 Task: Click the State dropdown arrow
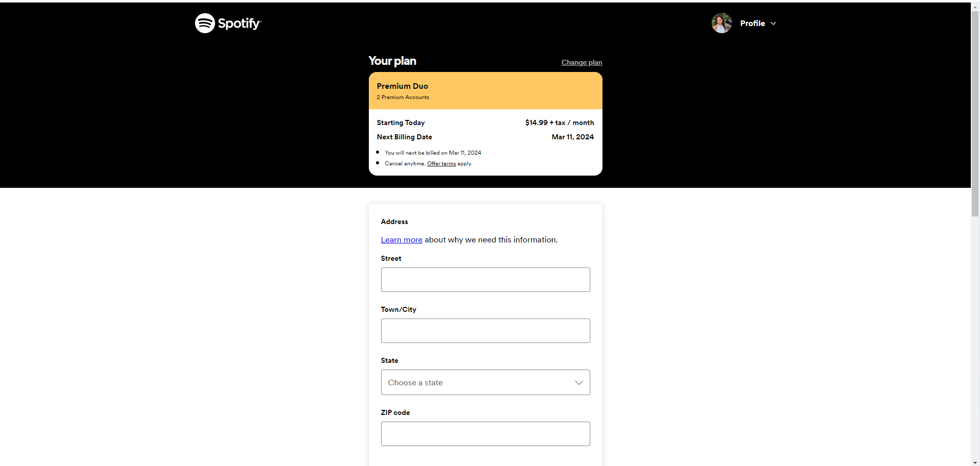tap(579, 382)
